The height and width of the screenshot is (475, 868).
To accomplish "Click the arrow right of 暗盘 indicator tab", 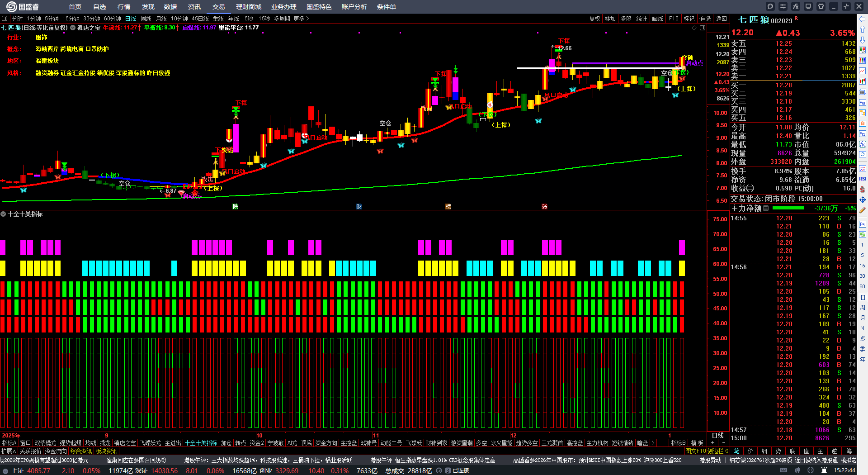I will [x=653, y=443].
